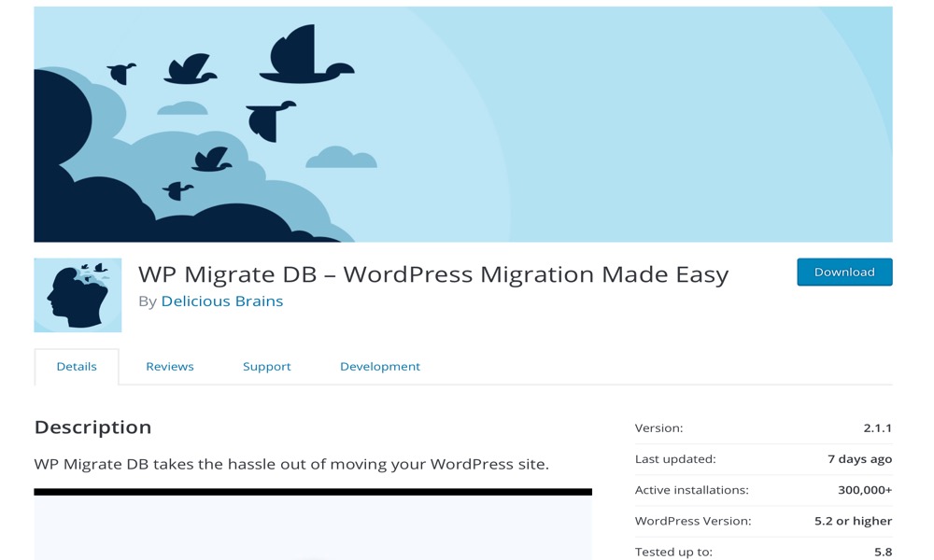The height and width of the screenshot is (560, 934).
Task: Click the '5.2 or higher' WordPress version value
Action: [853, 521]
